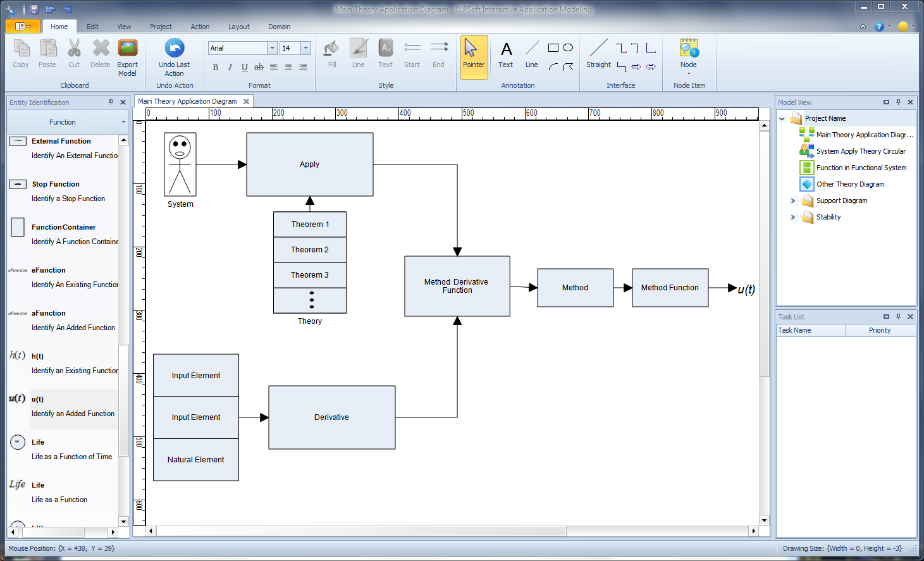This screenshot has width=924, height=561.
Task: Select the Line annotation tool
Action: pos(532,55)
